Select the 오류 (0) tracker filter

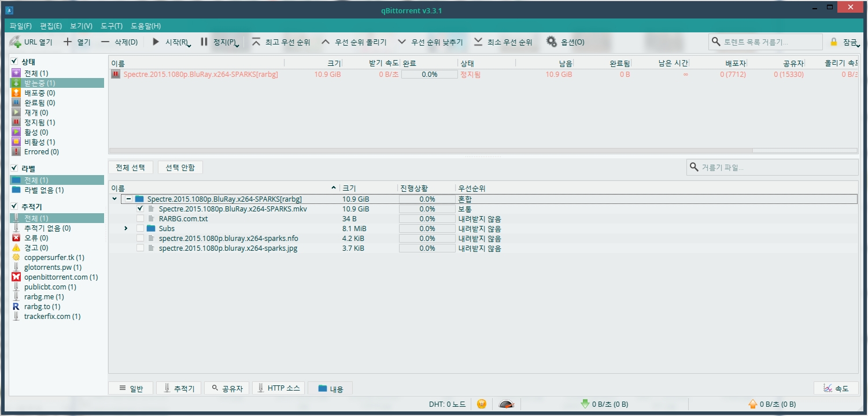[x=57, y=237]
